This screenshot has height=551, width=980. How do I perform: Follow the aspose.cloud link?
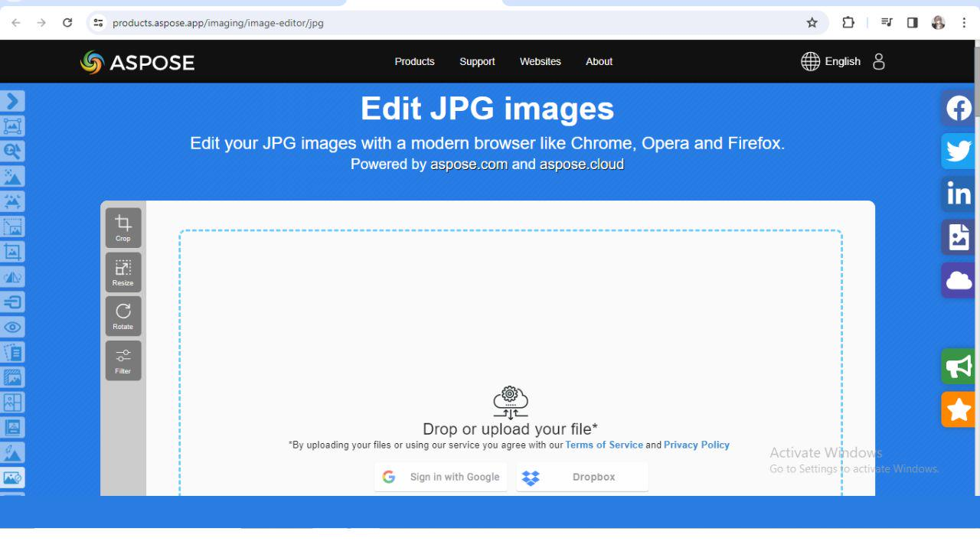pos(582,164)
